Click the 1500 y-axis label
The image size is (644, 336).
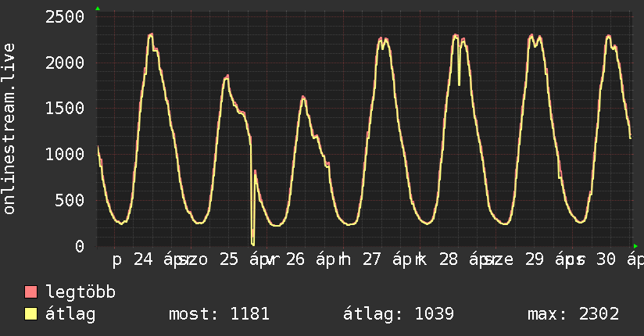tap(65, 108)
